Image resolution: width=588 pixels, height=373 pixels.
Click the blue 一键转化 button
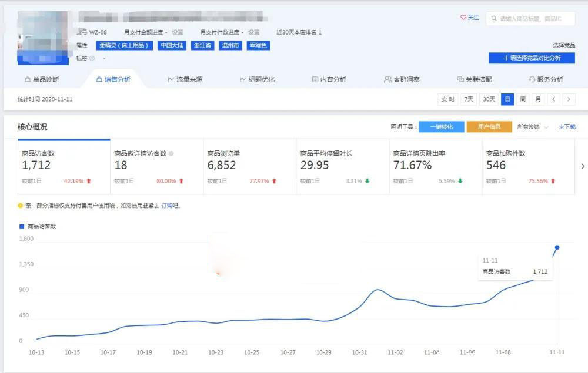point(442,126)
